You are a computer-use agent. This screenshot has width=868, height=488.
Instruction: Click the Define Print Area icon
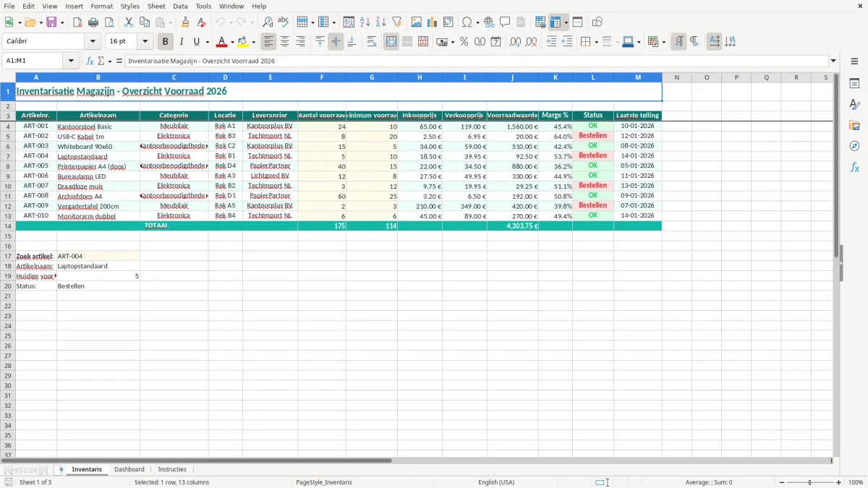pyautogui.click(x=540, y=22)
